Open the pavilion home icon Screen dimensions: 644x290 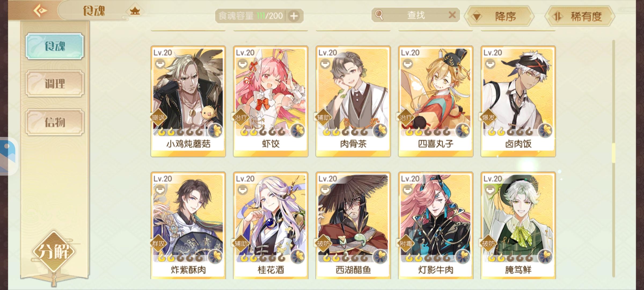tap(135, 11)
